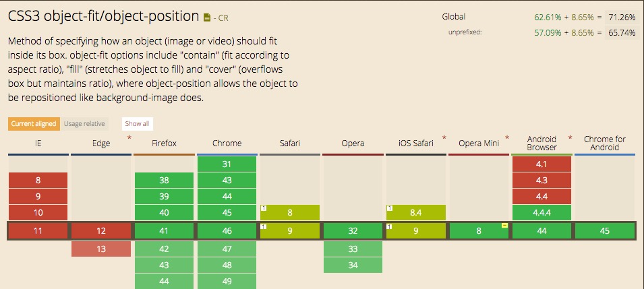Switch to Current aligned view
Screen dimensions: 644x289
click(34, 123)
